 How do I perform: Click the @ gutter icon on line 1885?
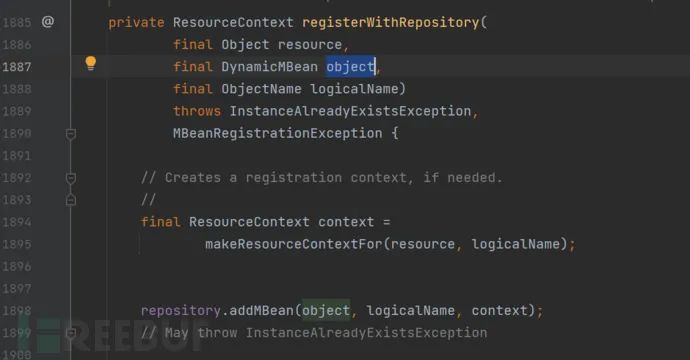pos(48,21)
